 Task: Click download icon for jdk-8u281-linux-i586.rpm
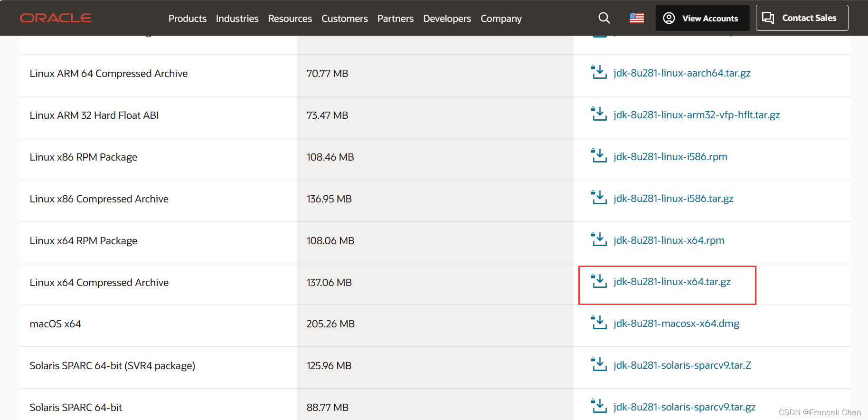tap(599, 156)
